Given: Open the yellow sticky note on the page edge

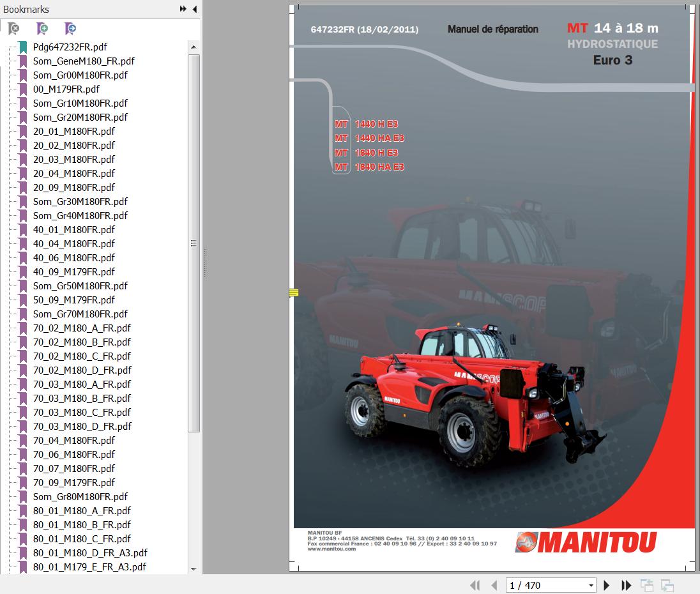Looking at the screenshot, I should click(293, 293).
